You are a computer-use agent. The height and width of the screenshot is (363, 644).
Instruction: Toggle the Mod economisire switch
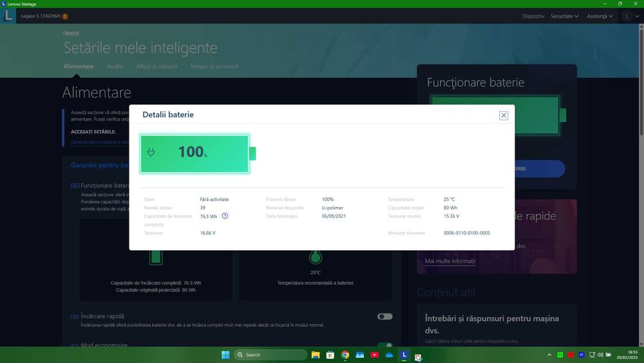point(385,344)
